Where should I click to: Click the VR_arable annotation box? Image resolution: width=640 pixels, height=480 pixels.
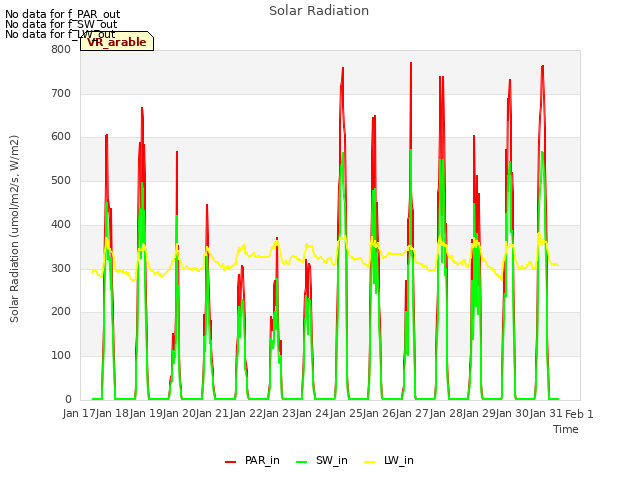117,42
